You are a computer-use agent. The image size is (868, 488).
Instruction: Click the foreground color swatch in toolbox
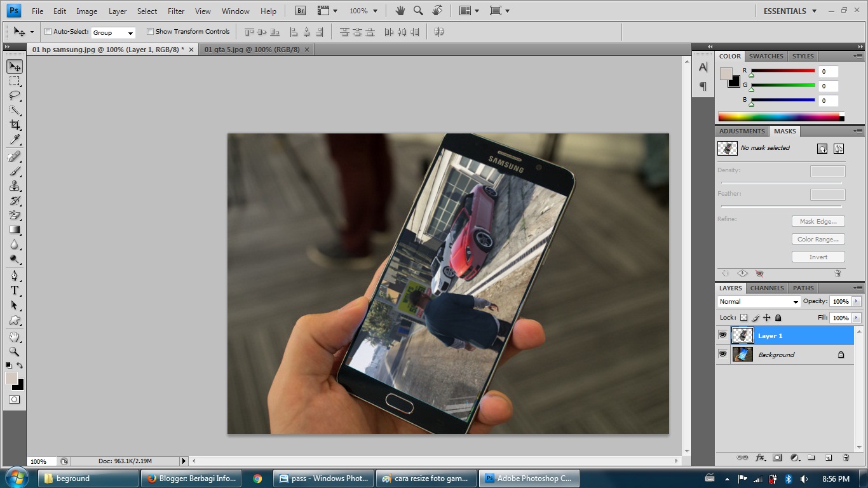click(11, 378)
